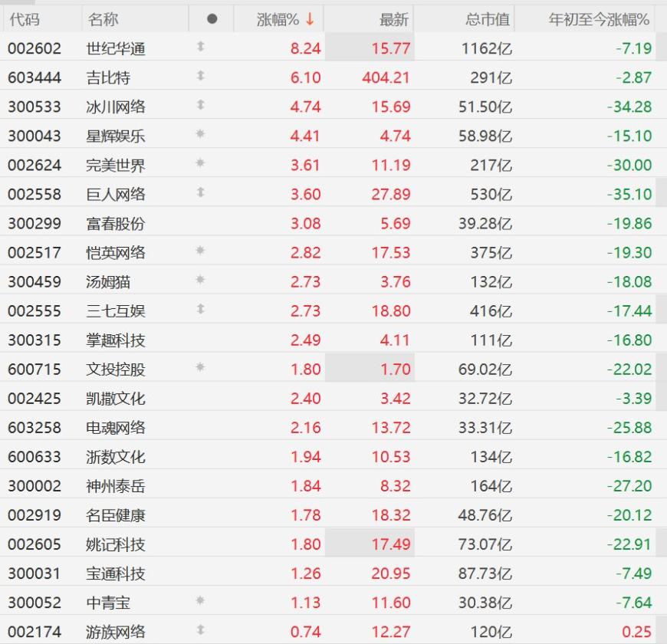
Task: Click the year-to-date change -34.28
Action: click(x=629, y=107)
